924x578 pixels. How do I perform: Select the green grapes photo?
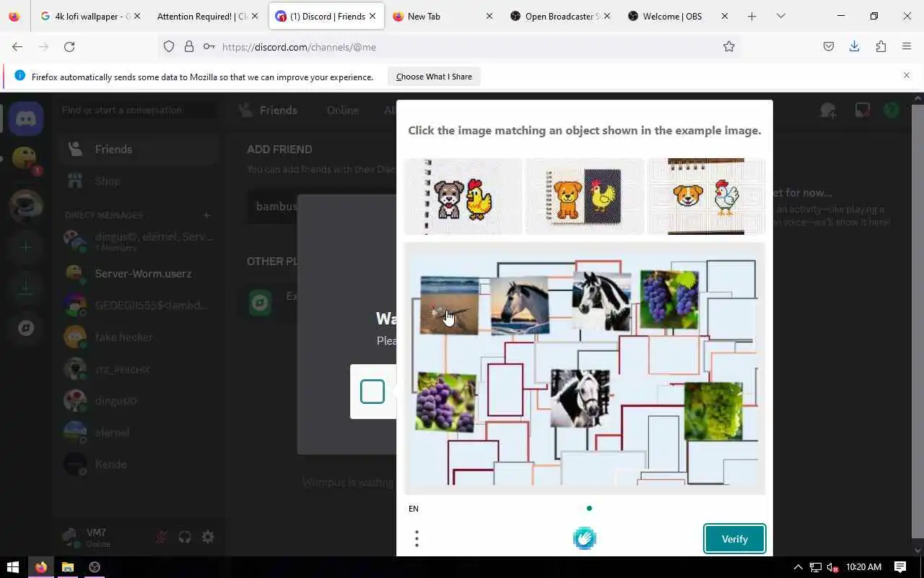pos(713,411)
